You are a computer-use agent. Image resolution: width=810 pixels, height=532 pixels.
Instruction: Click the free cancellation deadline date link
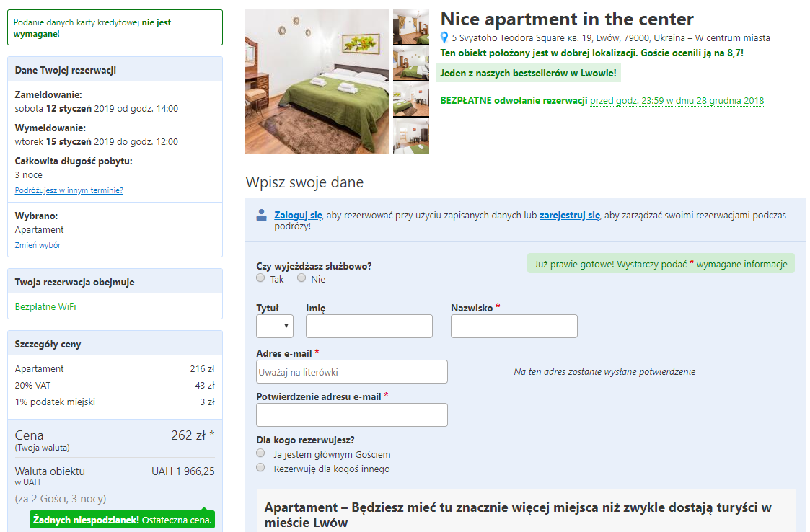677,101
